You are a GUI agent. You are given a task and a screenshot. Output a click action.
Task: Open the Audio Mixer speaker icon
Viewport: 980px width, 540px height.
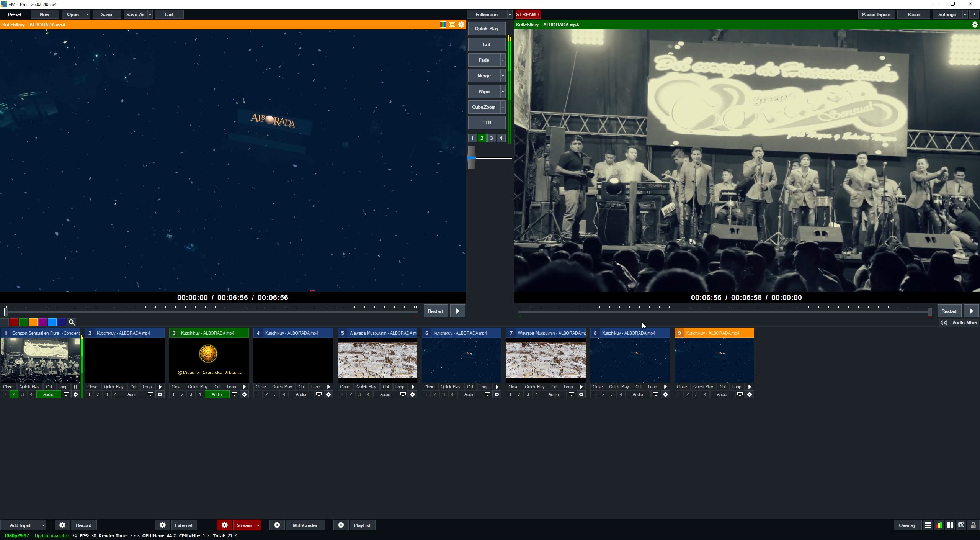pos(943,322)
